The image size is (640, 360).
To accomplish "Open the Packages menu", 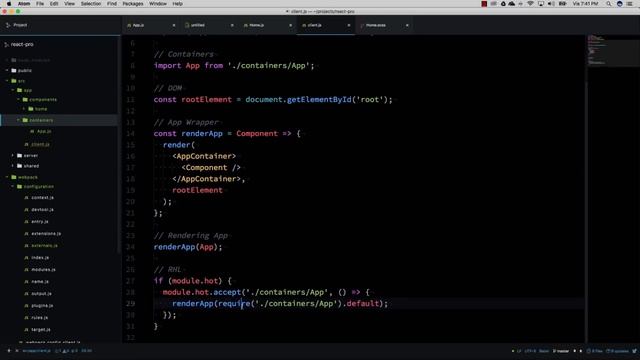I will [x=133, y=4].
